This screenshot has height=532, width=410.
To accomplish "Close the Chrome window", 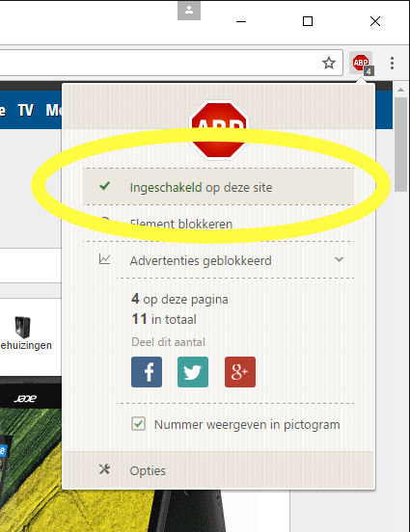I will click(x=375, y=21).
